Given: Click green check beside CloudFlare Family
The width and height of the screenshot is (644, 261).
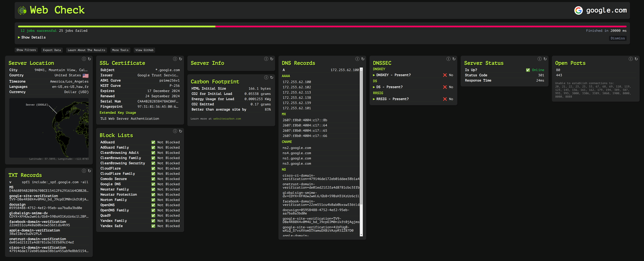Looking at the screenshot, I should coord(153,174).
